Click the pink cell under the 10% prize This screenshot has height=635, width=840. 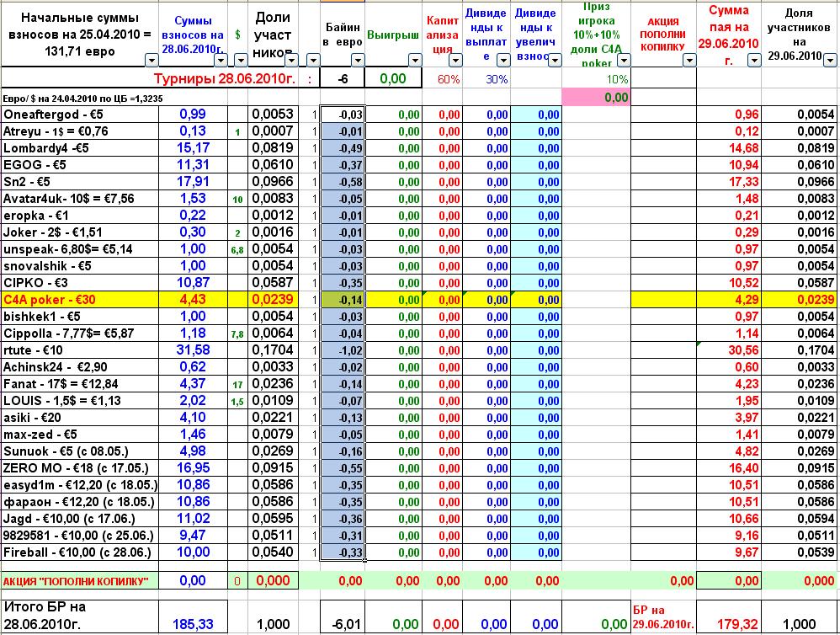(596, 98)
